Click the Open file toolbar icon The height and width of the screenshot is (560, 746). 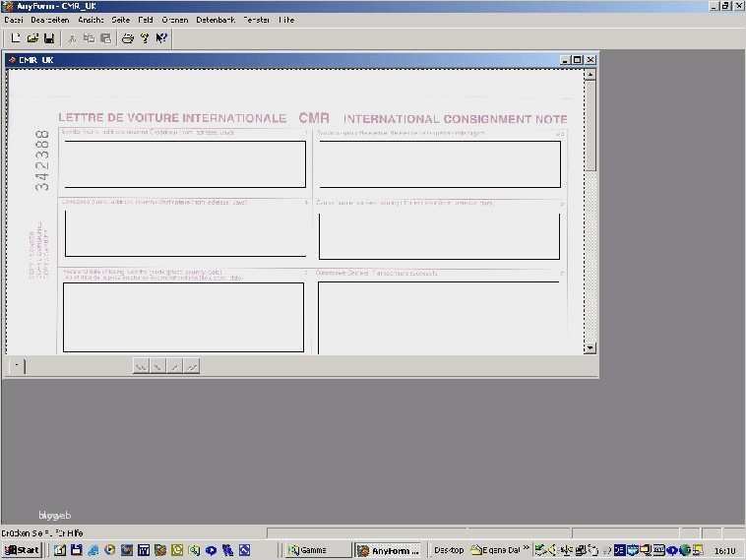click(32, 38)
